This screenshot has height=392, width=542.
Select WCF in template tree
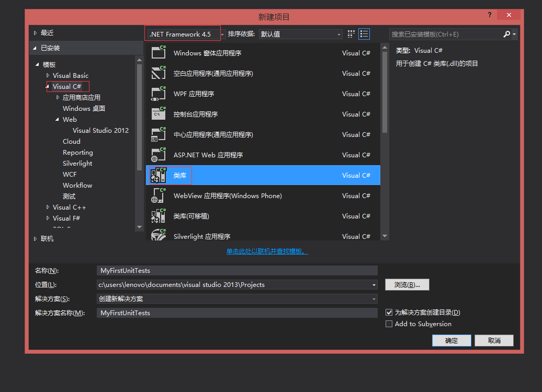coord(70,175)
